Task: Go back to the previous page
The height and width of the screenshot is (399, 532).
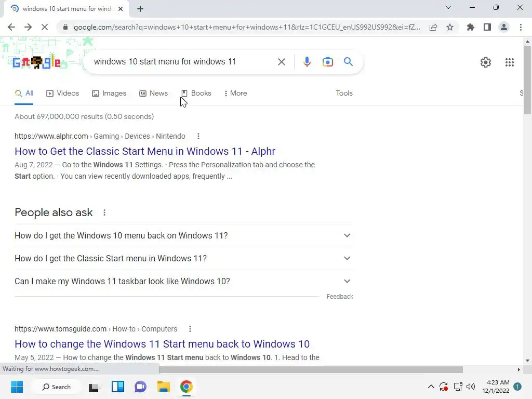Action: click(11, 27)
